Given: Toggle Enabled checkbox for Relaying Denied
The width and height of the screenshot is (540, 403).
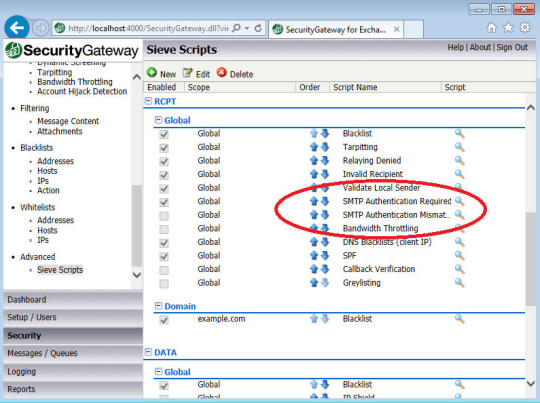Looking at the screenshot, I should coord(164,161).
